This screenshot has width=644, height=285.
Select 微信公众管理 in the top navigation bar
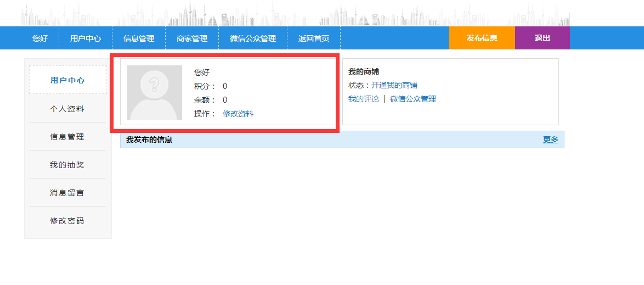tap(253, 38)
